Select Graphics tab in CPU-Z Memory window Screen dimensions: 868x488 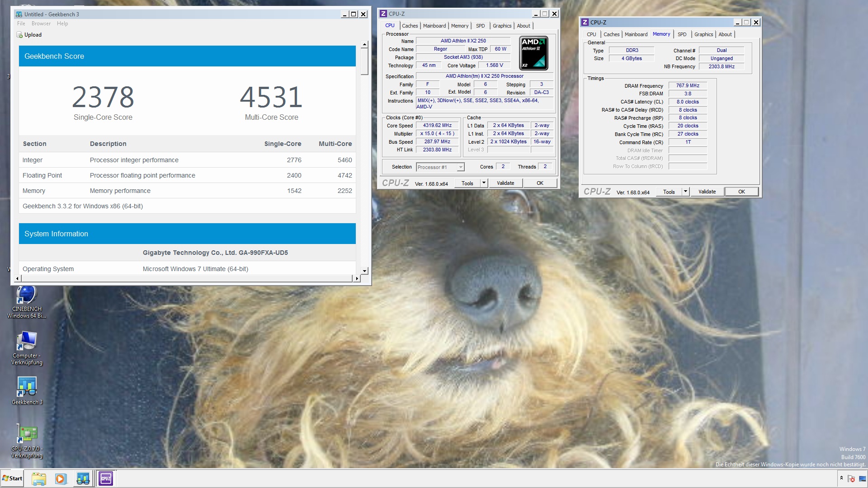[704, 34]
